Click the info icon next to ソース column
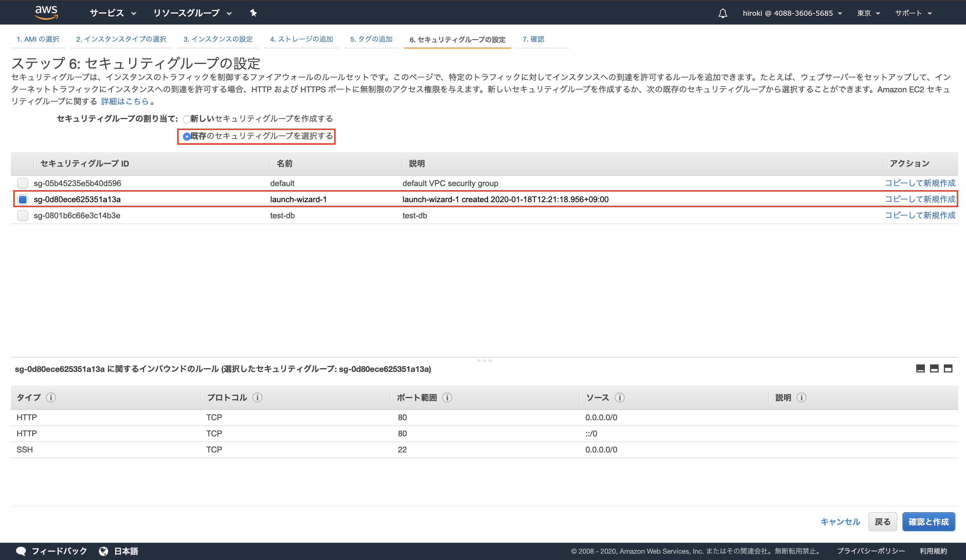 click(619, 398)
